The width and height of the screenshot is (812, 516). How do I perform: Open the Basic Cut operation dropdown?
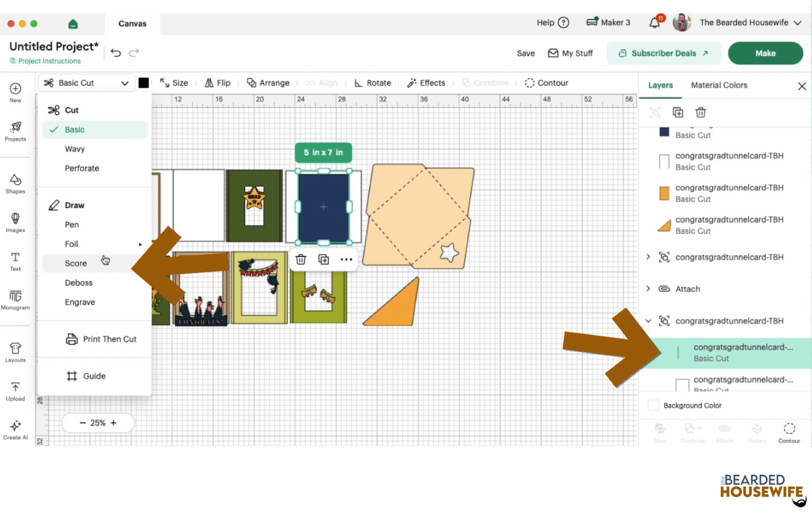tap(86, 83)
